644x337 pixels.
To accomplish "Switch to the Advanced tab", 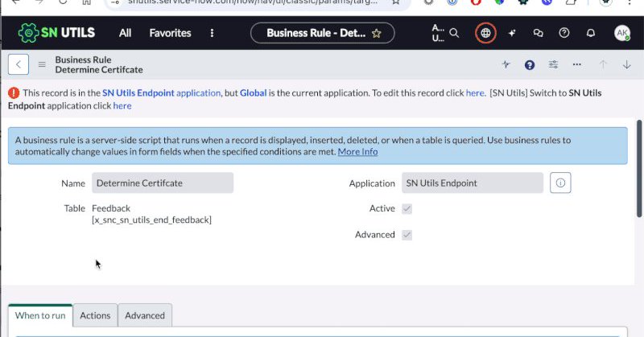I will click(x=145, y=315).
